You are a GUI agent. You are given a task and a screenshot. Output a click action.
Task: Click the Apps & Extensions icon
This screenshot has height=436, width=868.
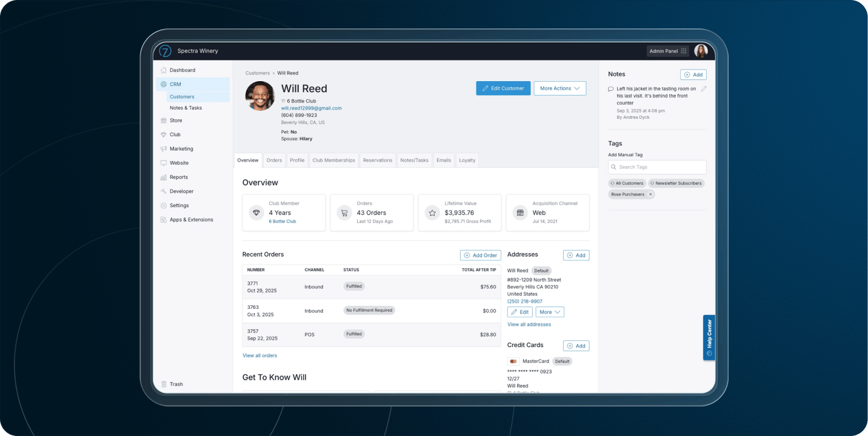pos(164,220)
